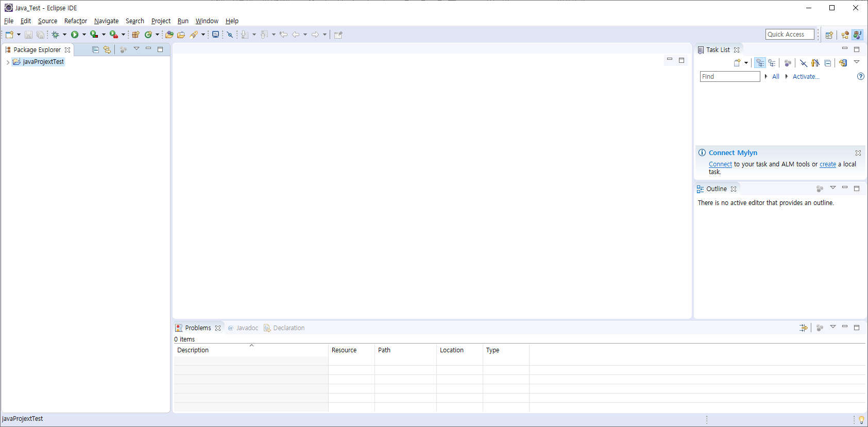Click New Task icon in Task List
Screen dimensions: 868x427
click(737, 63)
